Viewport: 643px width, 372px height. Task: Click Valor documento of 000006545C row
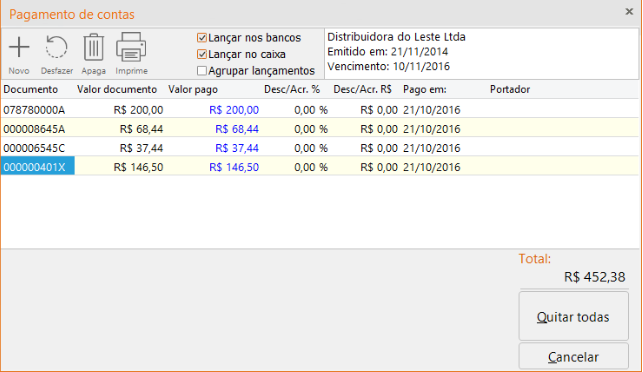click(141, 148)
